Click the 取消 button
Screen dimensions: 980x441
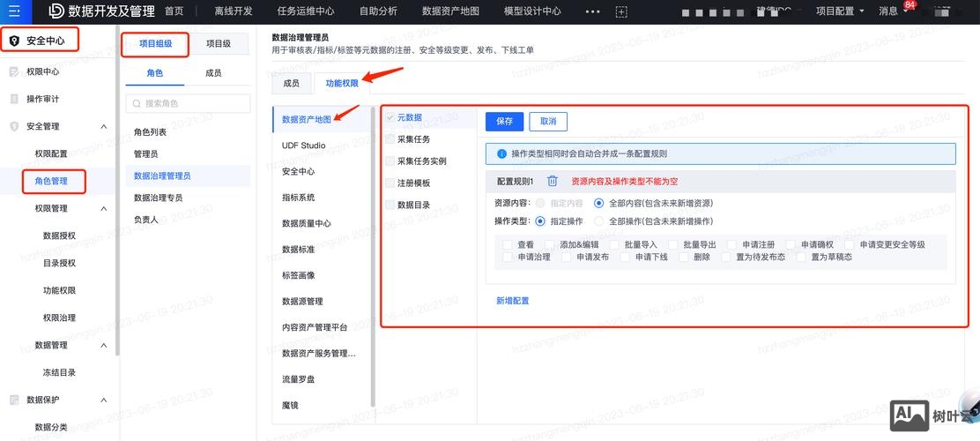click(548, 122)
